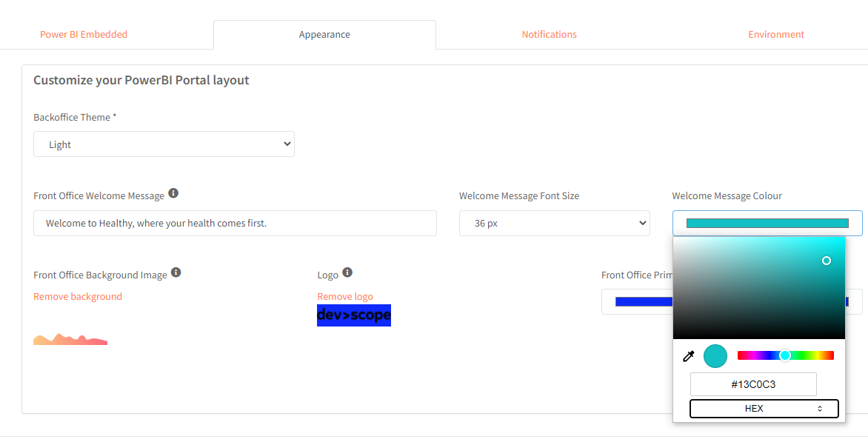This screenshot has width=868, height=442.
Task: Open the Appearance tab
Action: [x=324, y=35]
